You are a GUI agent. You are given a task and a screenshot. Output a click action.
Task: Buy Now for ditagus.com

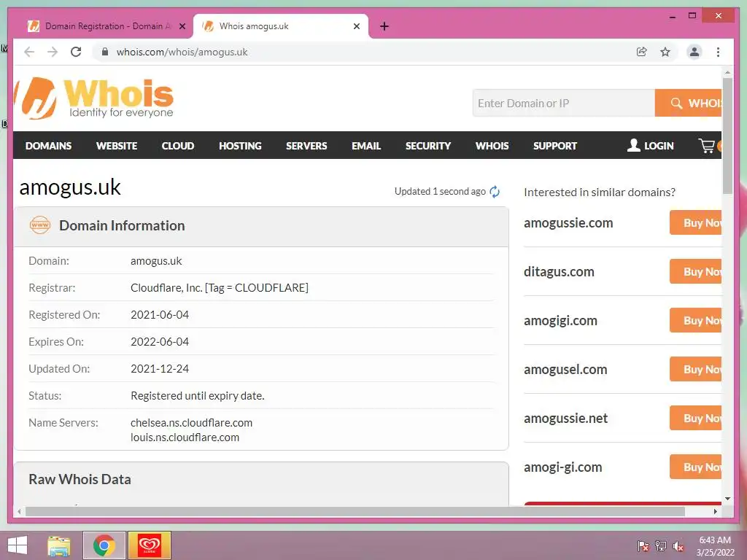[x=695, y=271]
